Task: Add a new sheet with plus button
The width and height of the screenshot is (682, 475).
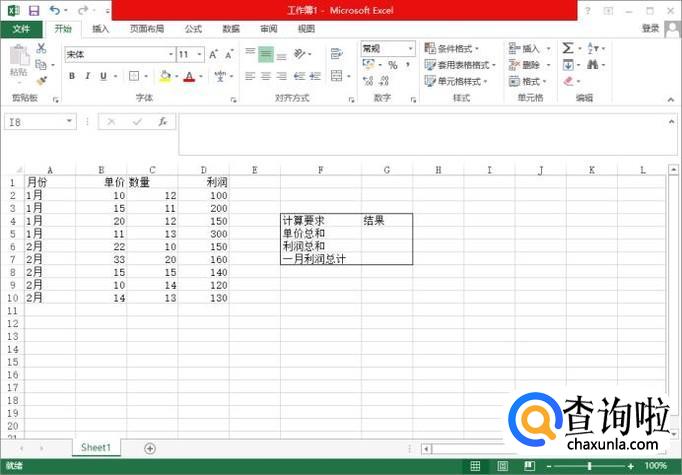Action: click(x=150, y=448)
